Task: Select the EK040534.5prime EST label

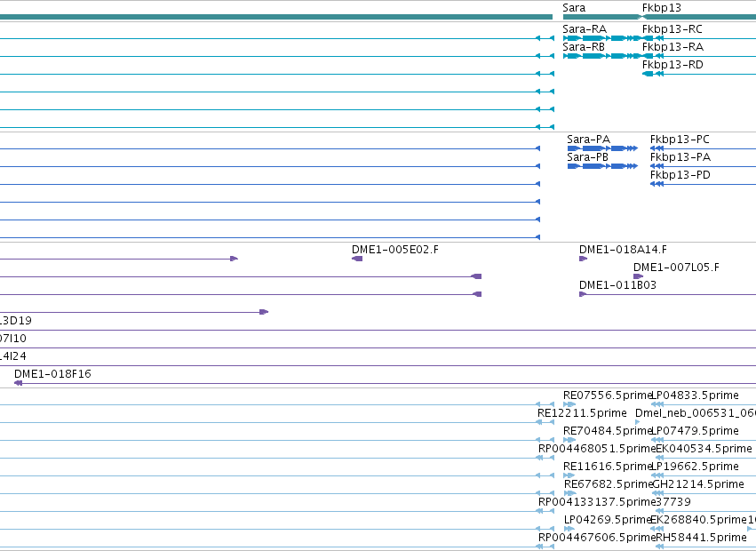Action: click(704, 449)
